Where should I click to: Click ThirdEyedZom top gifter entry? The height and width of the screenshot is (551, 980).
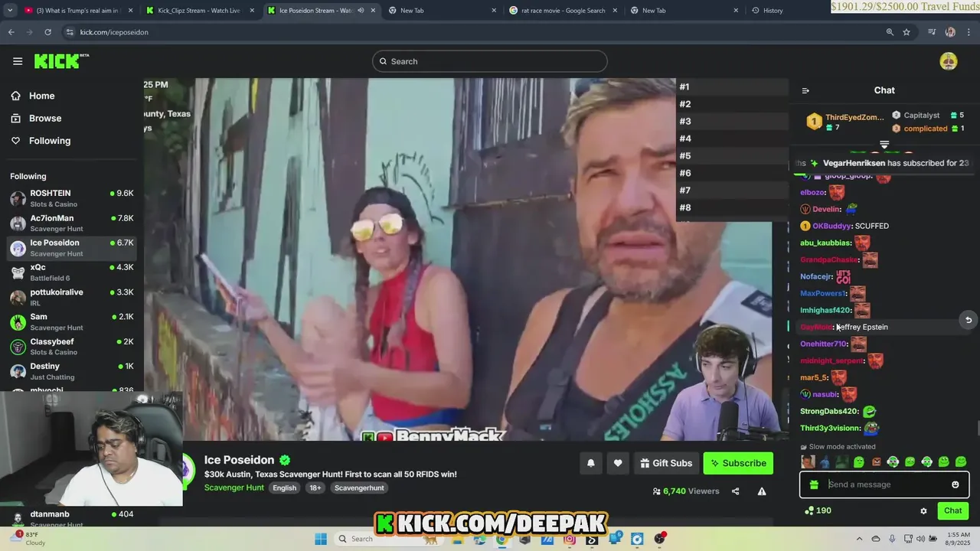pos(845,122)
